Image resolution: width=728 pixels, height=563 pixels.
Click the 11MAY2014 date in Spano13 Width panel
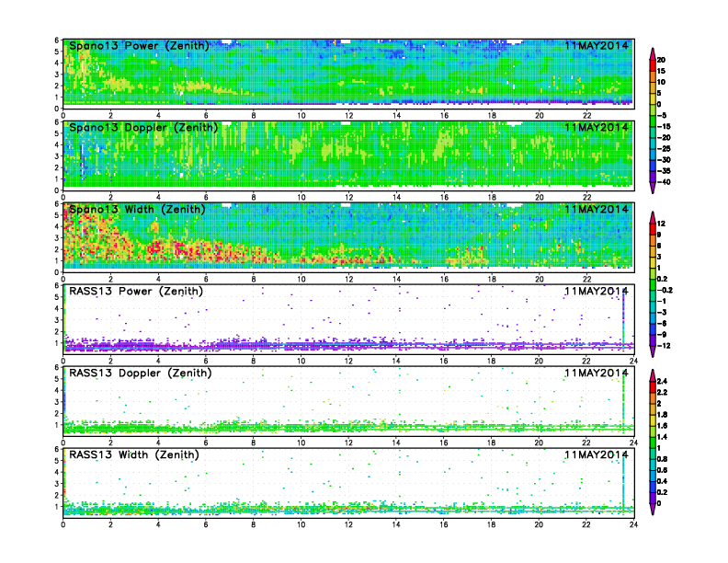[x=597, y=209]
